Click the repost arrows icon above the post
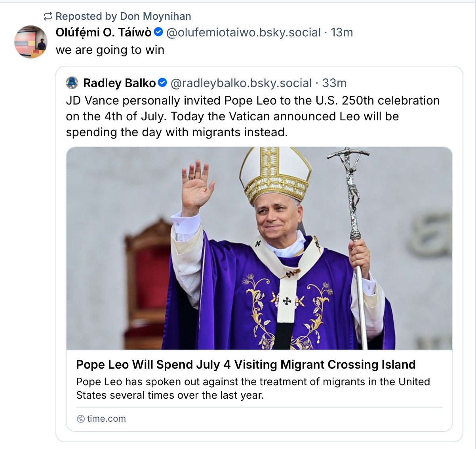Screen dimensions: 476x449 pyautogui.click(x=48, y=16)
